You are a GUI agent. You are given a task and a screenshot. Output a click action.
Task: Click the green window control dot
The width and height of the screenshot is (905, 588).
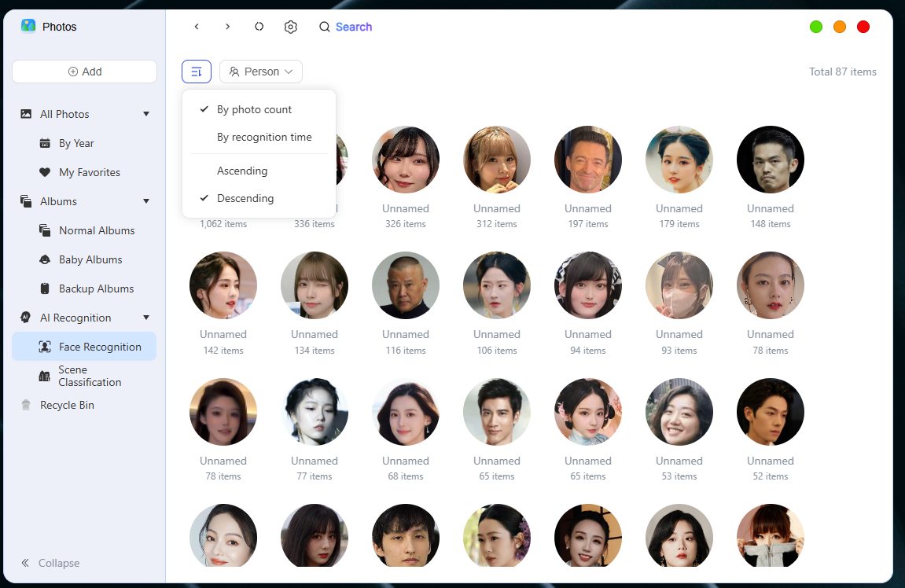[x=816, y=28]
